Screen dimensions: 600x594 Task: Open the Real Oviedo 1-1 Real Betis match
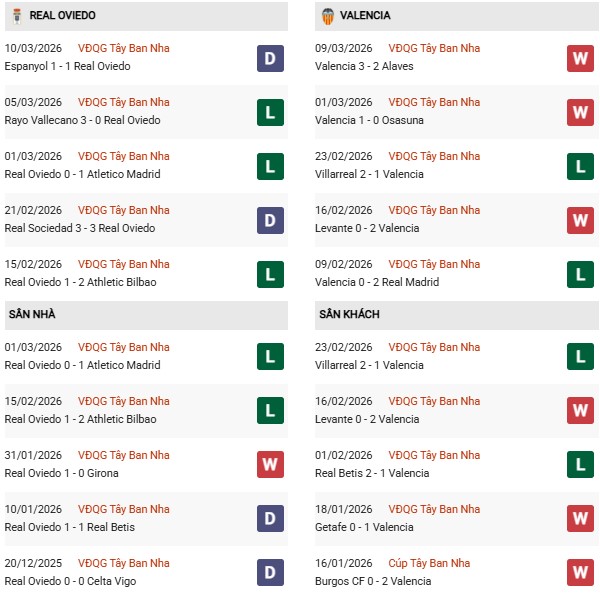pos(69,527)
